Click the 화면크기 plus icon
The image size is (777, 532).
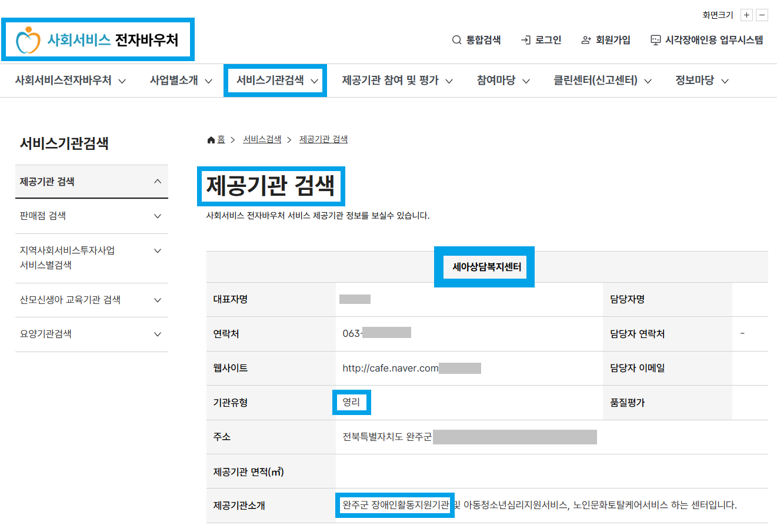click(x=746, y=15)
